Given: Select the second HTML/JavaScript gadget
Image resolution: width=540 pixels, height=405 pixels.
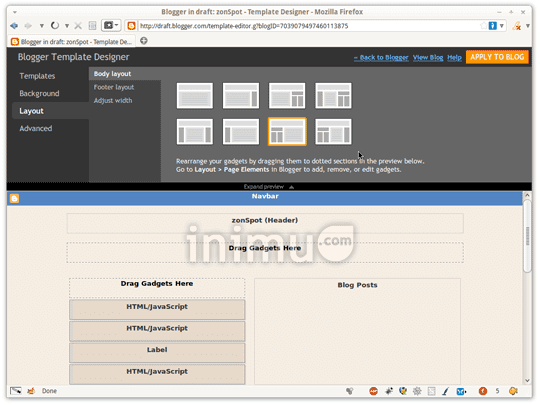Looking at the screenshot, I should (157, 331).
